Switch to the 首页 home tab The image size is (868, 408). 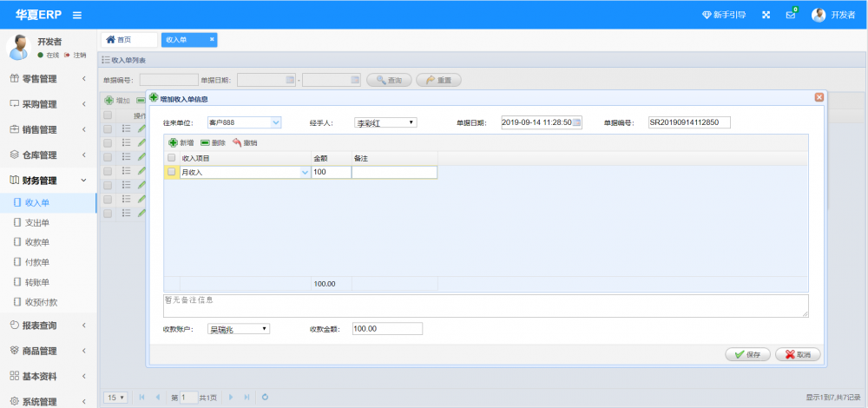tap(129, 40)
